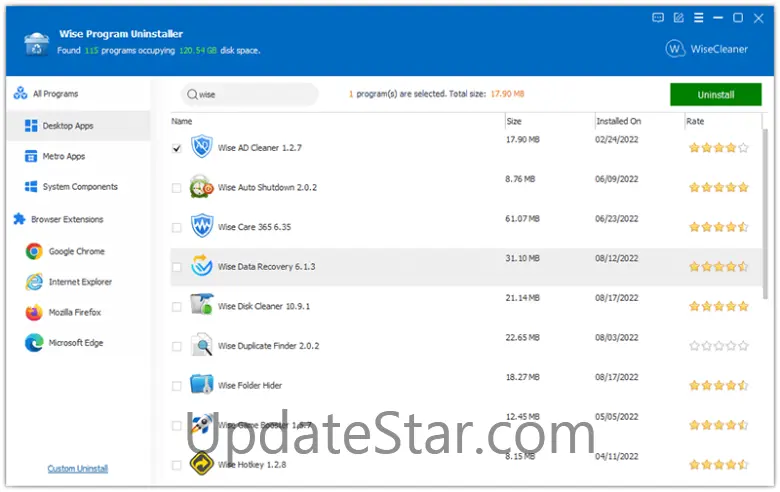Viewport: 780px width, 492px height.
Task: Click the Wise Auto Shutdown clock icon
Action: pos(201,187)
